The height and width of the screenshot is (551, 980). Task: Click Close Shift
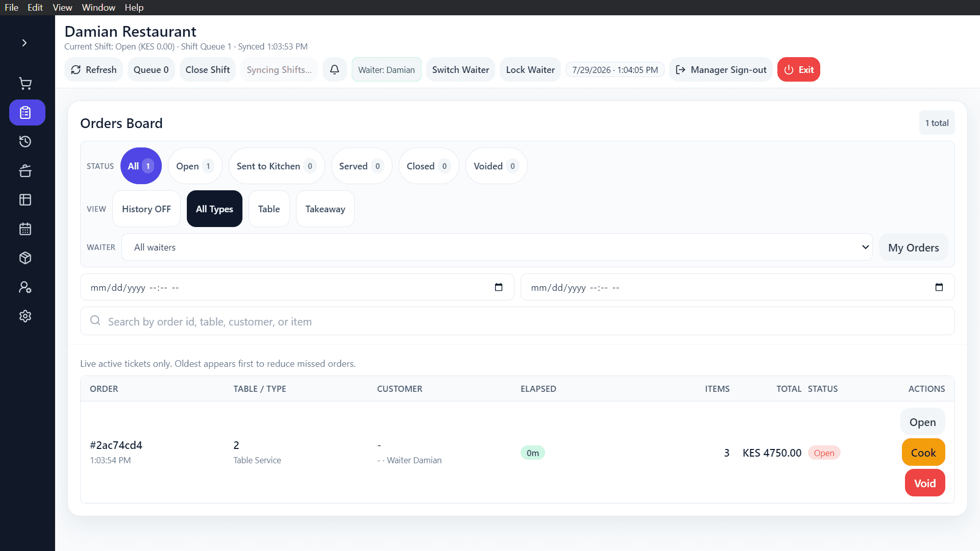[x=208, y=69]
